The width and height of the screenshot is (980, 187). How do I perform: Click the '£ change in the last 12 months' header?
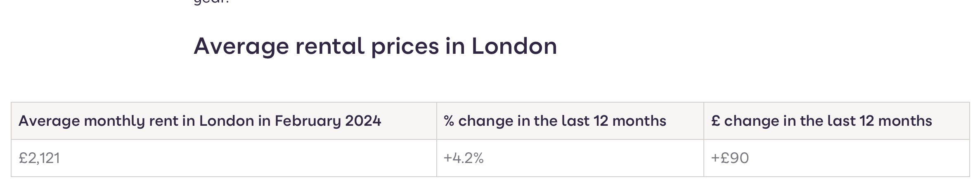(x=821, y=121)
